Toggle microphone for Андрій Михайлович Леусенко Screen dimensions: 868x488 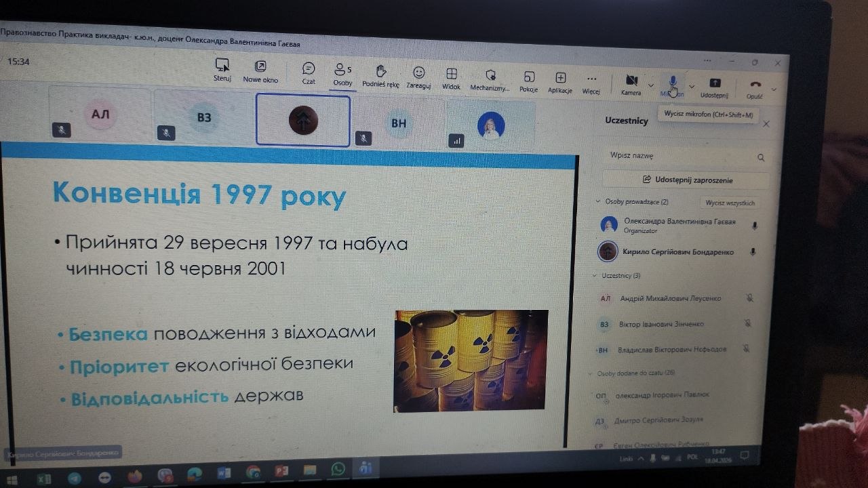(x=750, y=298)
